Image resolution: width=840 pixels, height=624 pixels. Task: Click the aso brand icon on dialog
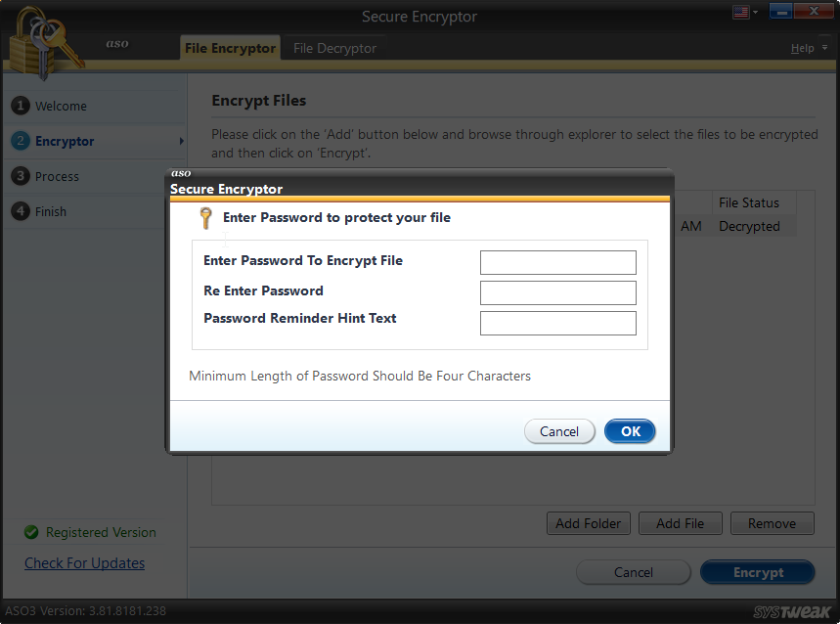(181, 173)
